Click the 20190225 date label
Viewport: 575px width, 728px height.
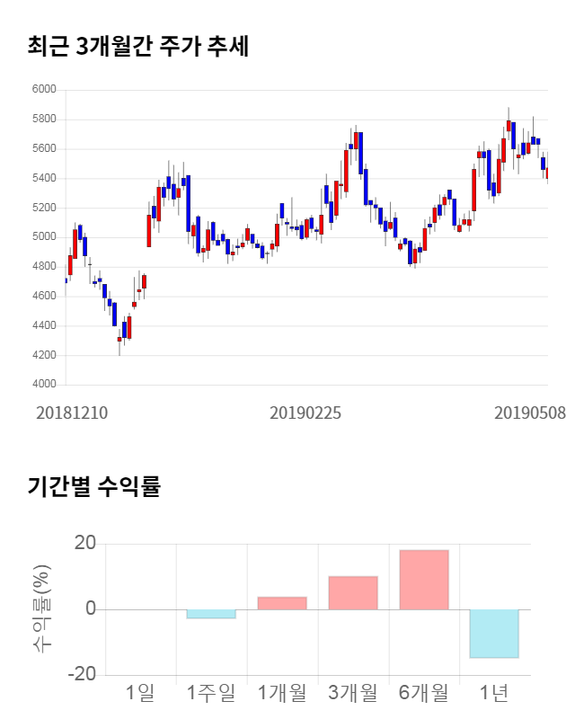coord(305,413)
